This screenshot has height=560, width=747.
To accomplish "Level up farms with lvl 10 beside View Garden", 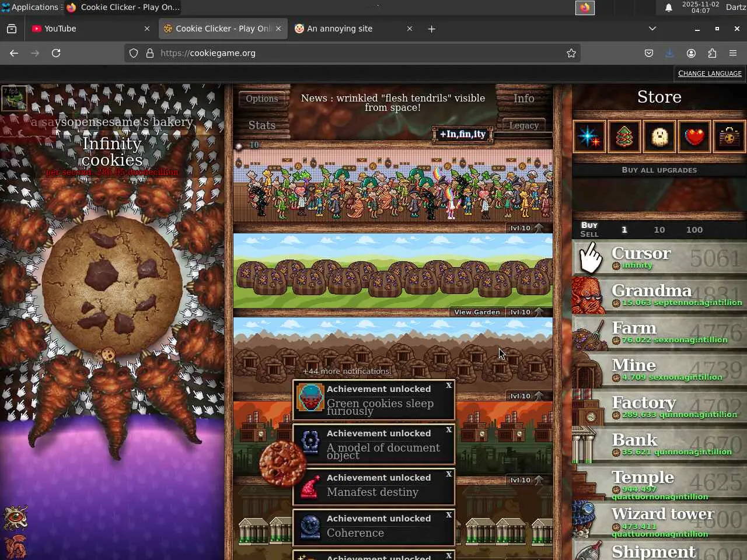I will click(x=526, y=312).
